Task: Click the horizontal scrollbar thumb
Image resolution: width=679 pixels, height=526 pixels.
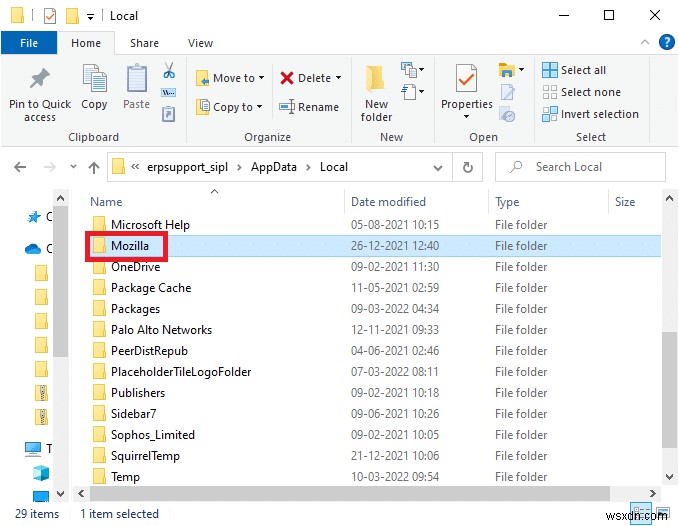Action: (350, 493)
